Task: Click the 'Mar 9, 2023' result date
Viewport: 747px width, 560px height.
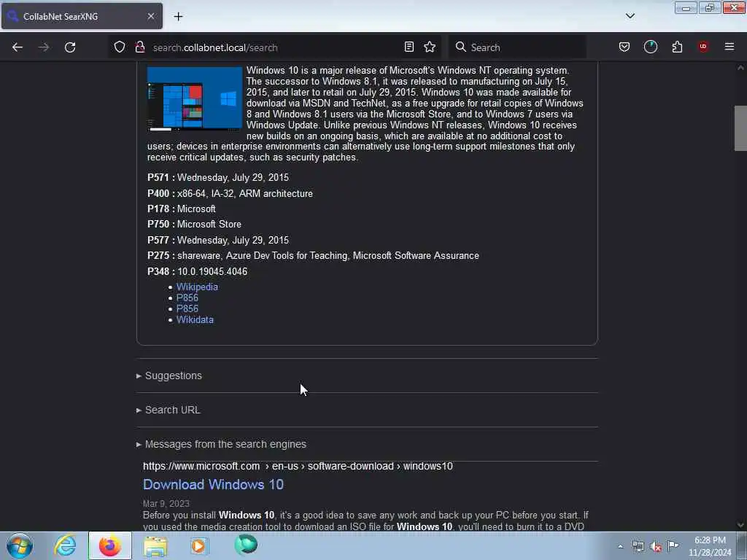Action: [166, 503]
